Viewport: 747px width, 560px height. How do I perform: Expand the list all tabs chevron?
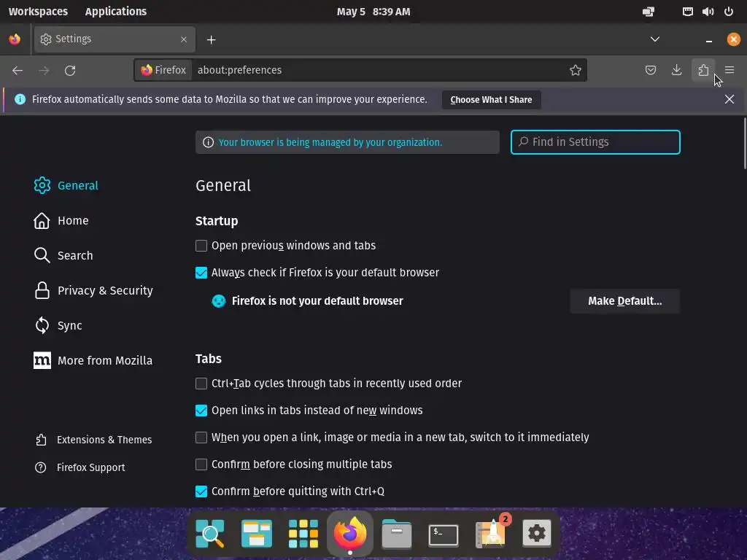[654, 39]
